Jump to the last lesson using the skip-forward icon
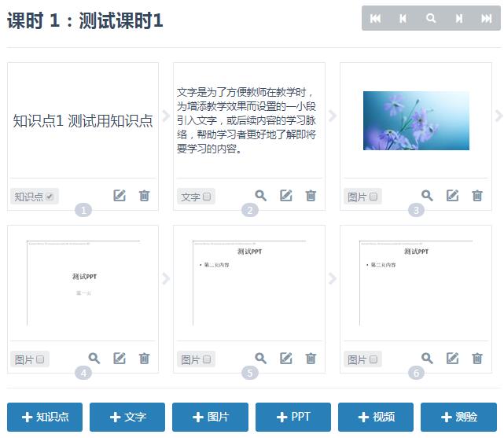Viewport: 504px width, 438px height. (486, 19)
